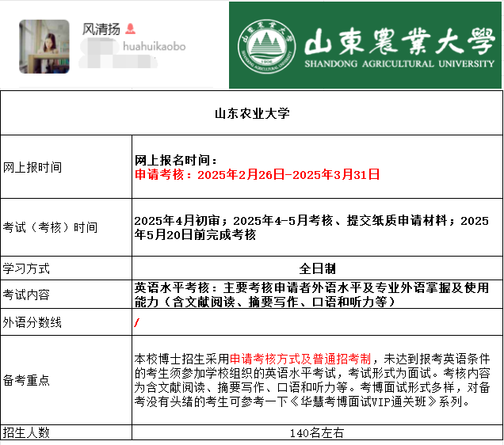Select the huahuikaobo account ID text
This screenshot has width=504, height=445.
[154, 47]
